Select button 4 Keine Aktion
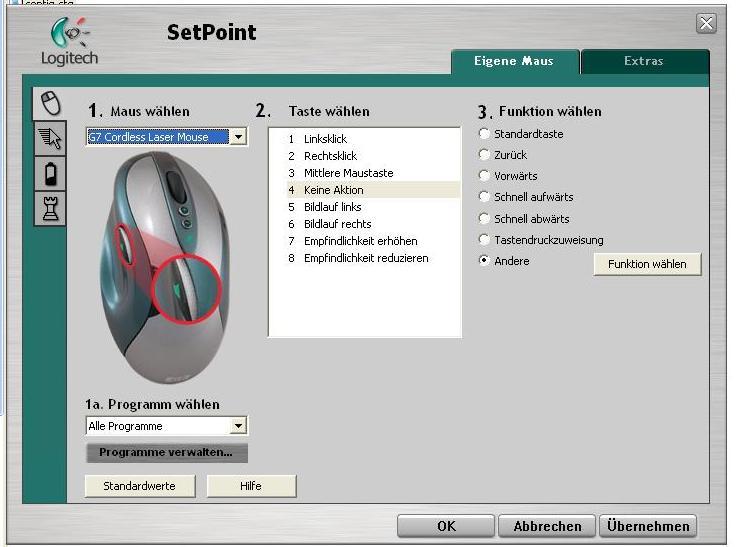Viewport: 737px width, 547px height. 373,190
